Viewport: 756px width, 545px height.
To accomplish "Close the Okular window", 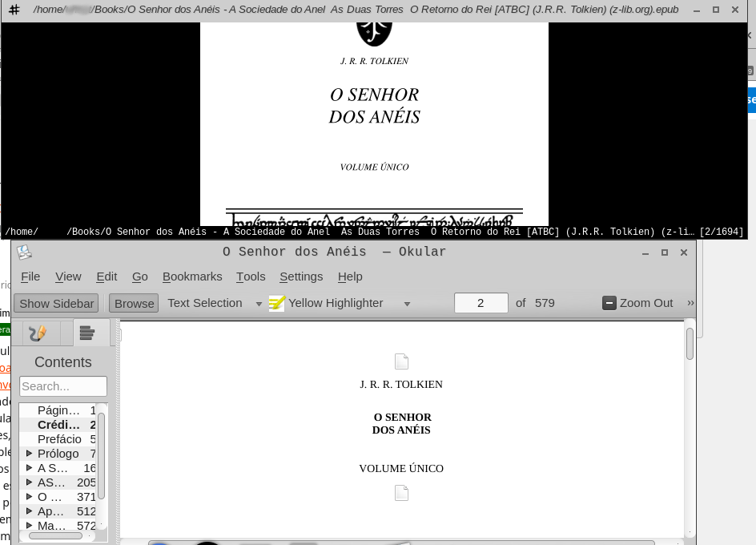I will tap(684, 252).
